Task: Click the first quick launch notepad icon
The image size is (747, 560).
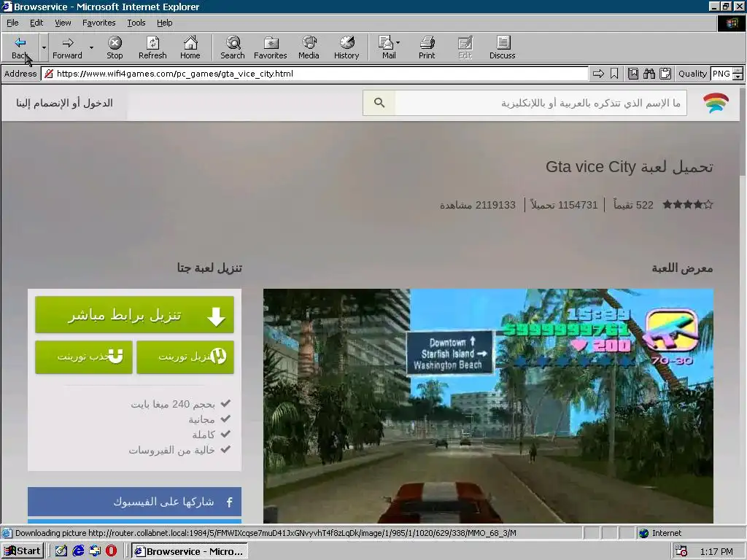Action: click(61, 551)
